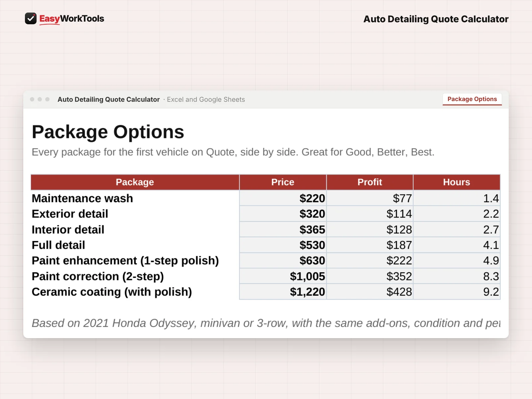Select the Hours column header

pos(457,182)
